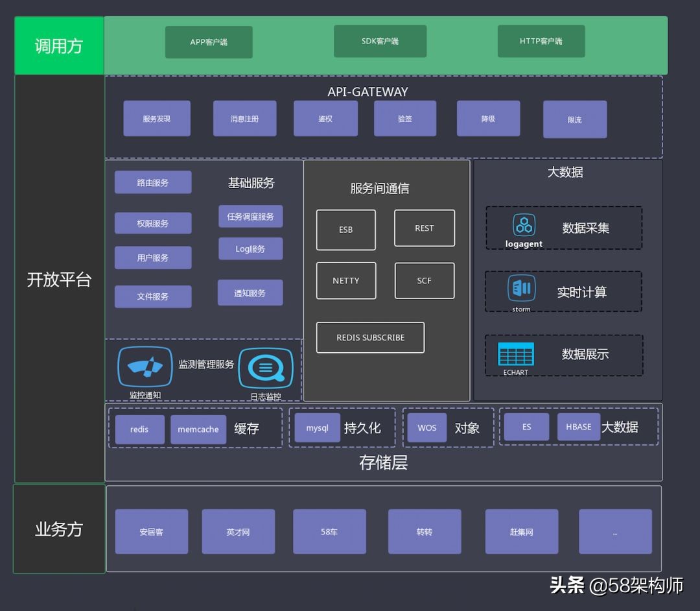This screenshot has height=611, width=700.
Task: Click the storm real-time compute icon
Action: 522,290
